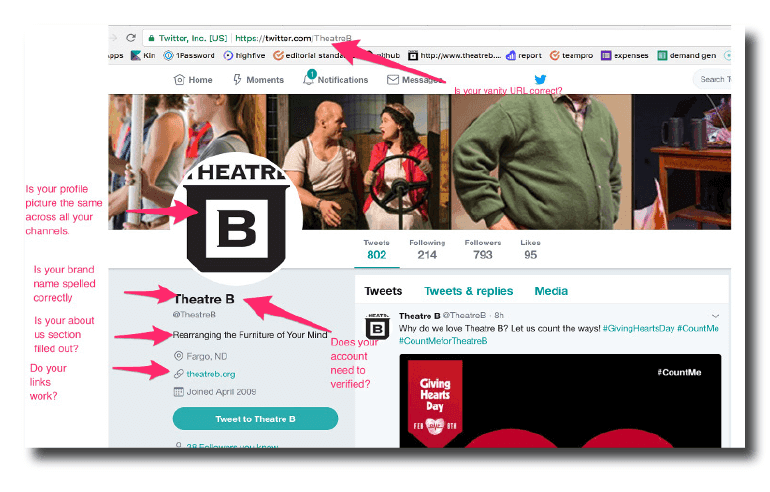Open Twitter Moments

coord(258,80)
